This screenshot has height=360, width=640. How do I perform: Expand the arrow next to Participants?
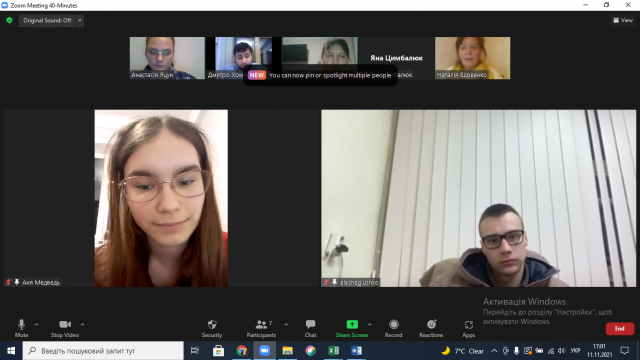[286, 324]
